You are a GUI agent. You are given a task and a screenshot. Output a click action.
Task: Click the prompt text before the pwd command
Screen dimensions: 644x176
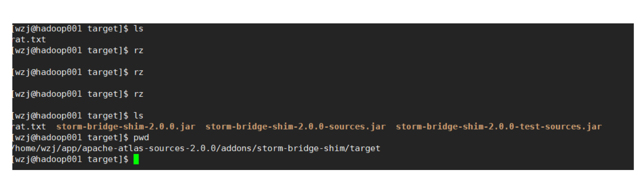(x=70, y=137)
